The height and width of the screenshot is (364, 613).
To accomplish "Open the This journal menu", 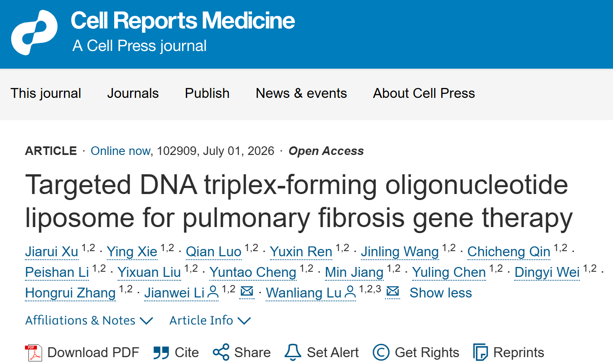I will (46, 93).
